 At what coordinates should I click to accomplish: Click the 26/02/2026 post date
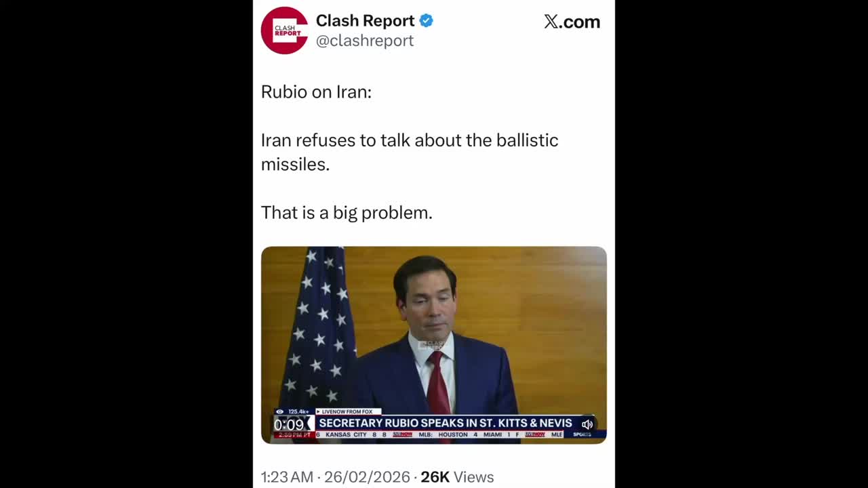367,477
